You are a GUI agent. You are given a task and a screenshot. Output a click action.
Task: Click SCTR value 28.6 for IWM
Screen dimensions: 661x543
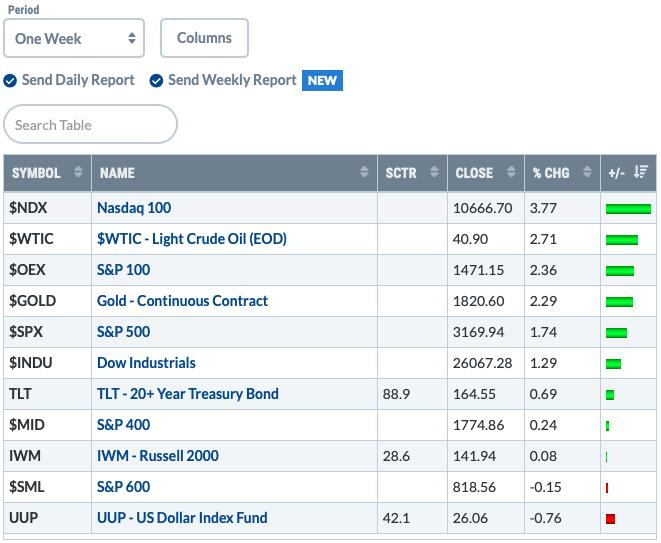pos(396,456)
